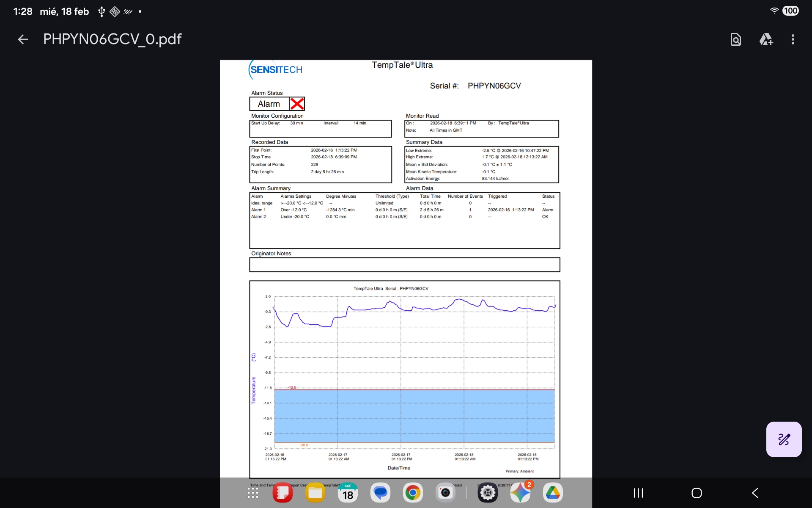Open the app drawer grid icon
The width and height of the screenshot is (812, 508).
click(253, 493)
